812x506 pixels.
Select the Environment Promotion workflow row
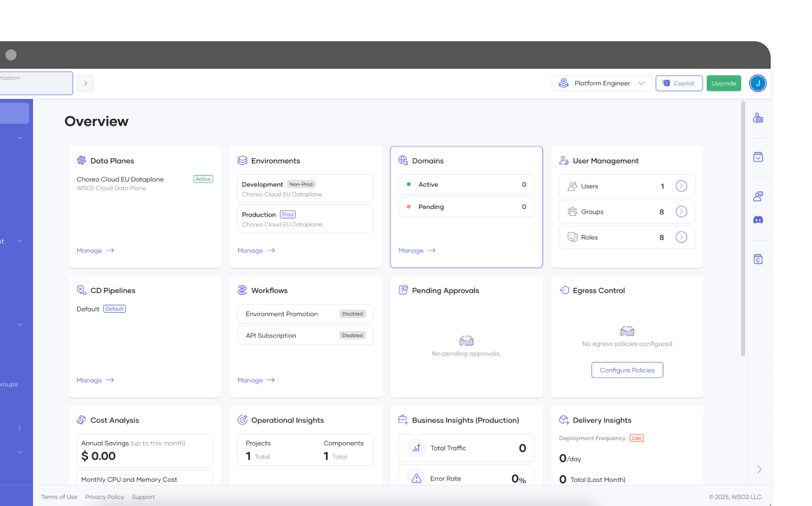(306, 314)
